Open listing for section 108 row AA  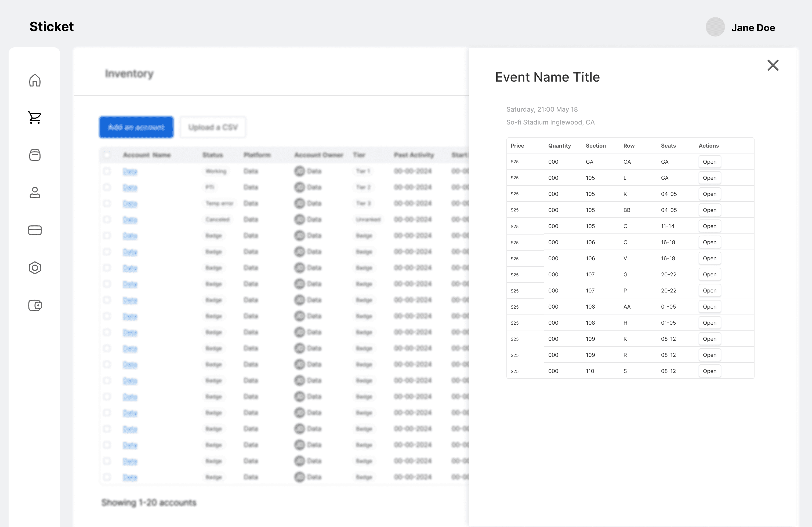709,307
